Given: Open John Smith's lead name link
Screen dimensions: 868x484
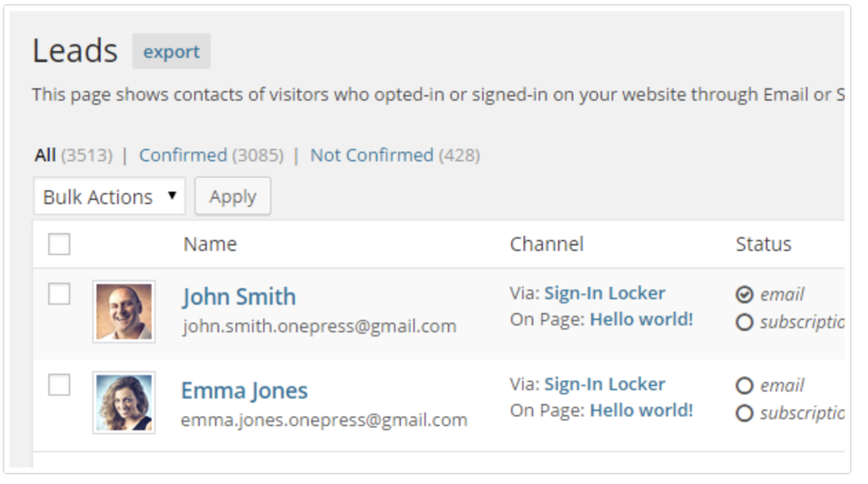Looking at the screenshot, I should tap(239, 296).
